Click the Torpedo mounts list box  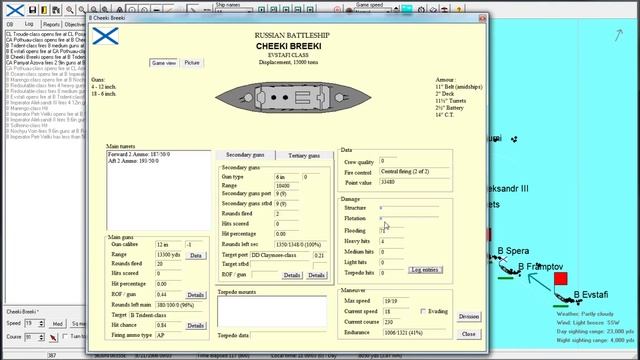[272, 312]
